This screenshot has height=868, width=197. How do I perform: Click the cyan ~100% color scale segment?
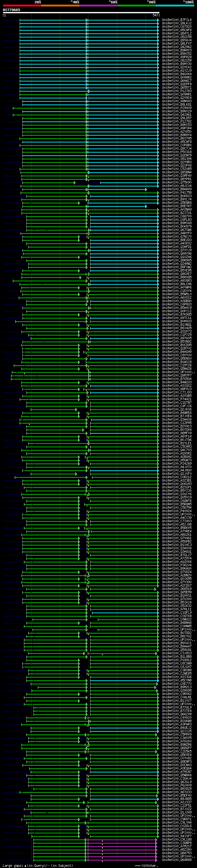175,6
